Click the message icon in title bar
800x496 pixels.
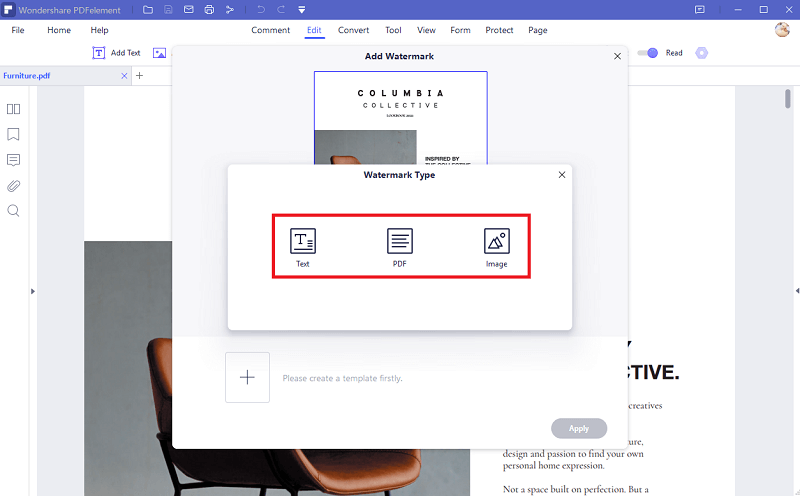(x=700, y=10)
